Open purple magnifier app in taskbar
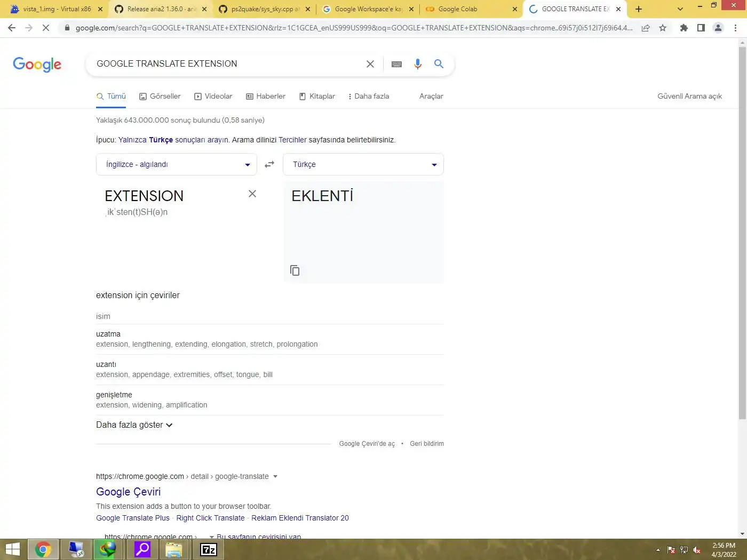The image size is (747, 560). pos(142,549)
